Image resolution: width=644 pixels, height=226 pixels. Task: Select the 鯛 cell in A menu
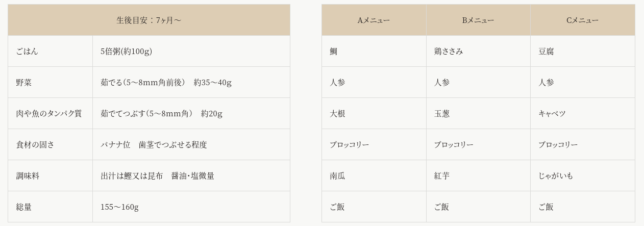[x=374, y=51]
